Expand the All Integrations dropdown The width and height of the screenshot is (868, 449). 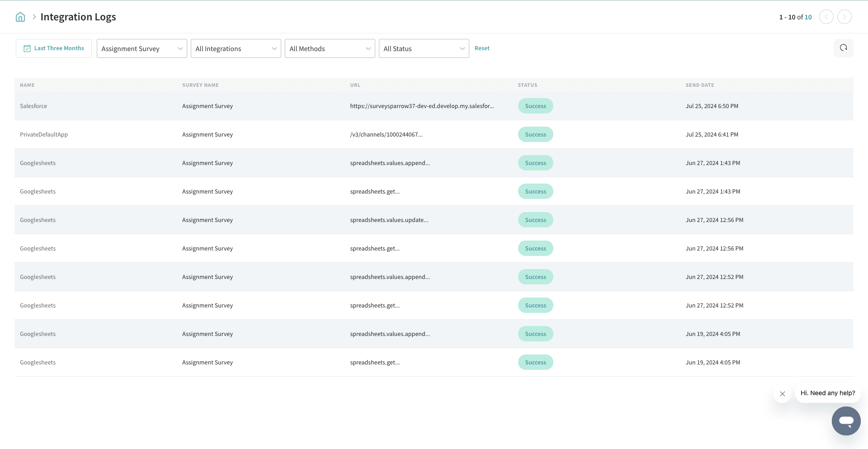point(236,49)
